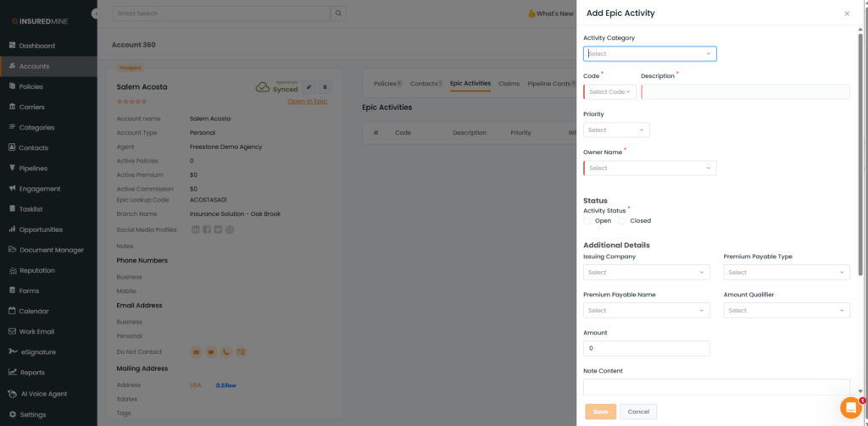Expand the Priority dropdown
The height and width of the screenshot is (426, 868).
pyautogui.click(x=616, y=130)
